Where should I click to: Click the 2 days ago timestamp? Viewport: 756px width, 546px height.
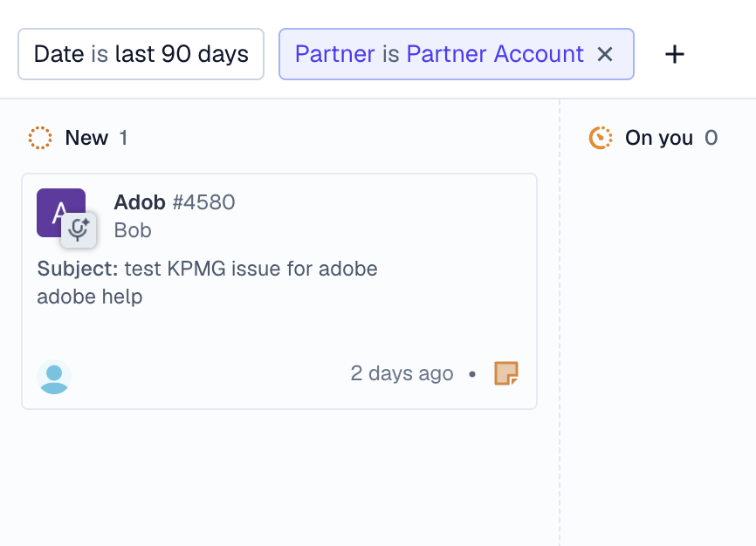tap(402, 373)
